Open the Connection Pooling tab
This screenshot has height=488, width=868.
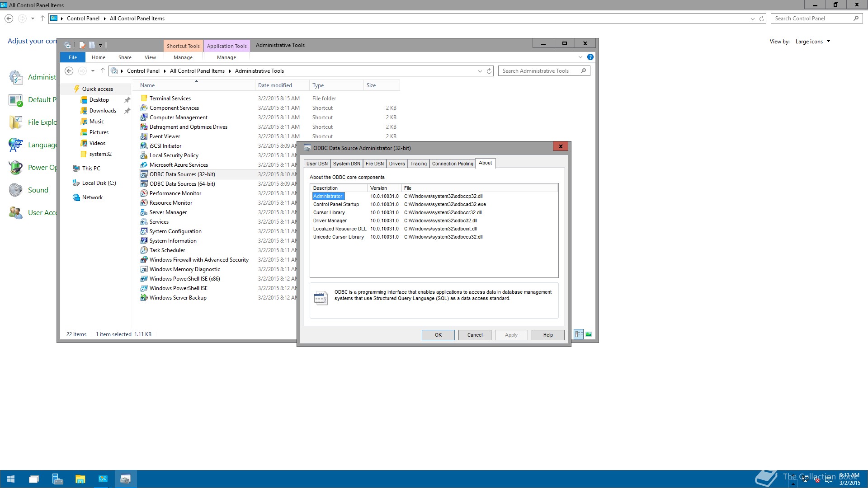pos(453,164)
